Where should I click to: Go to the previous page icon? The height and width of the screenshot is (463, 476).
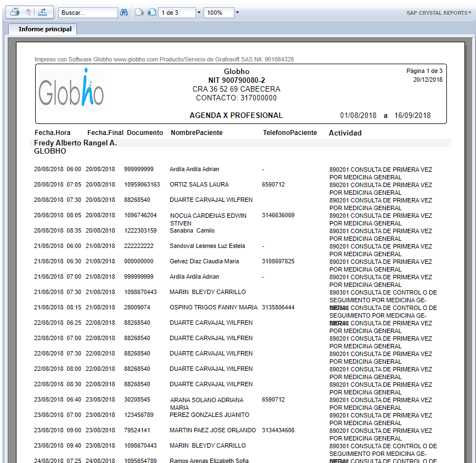pos(139,12)
